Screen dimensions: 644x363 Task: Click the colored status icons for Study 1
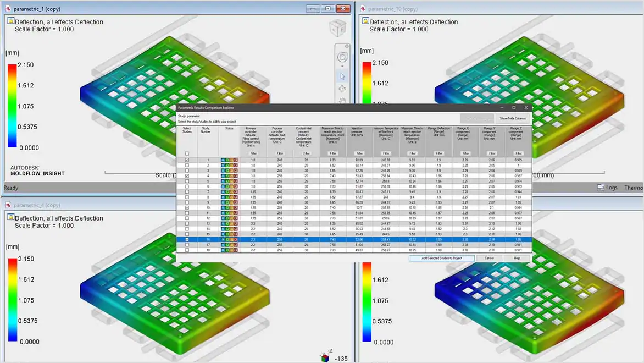click(228, 160)
